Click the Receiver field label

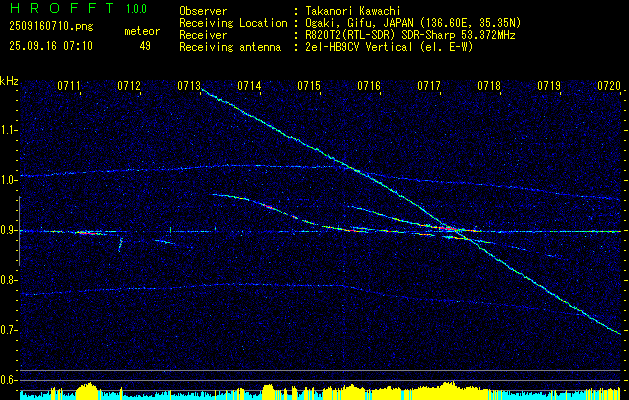pyautogui.click(x=203, y=35)
